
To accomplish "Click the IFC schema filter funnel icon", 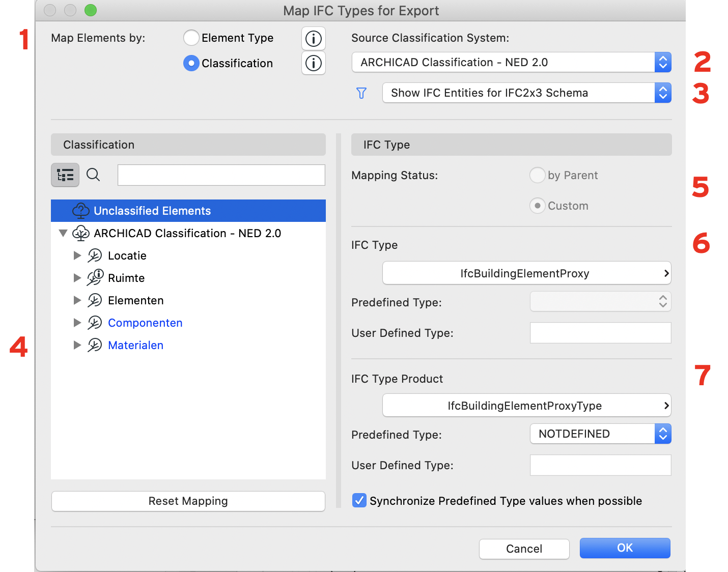I will pyautogui.click(x=361, y=93).
